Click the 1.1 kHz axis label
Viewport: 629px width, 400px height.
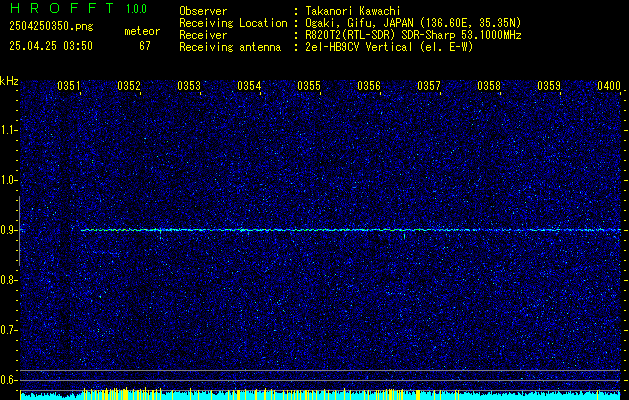[8, 130]
